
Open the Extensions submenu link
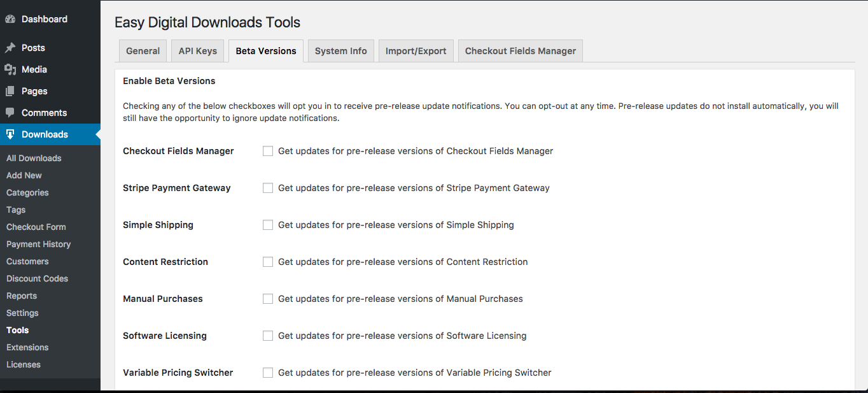27,347
